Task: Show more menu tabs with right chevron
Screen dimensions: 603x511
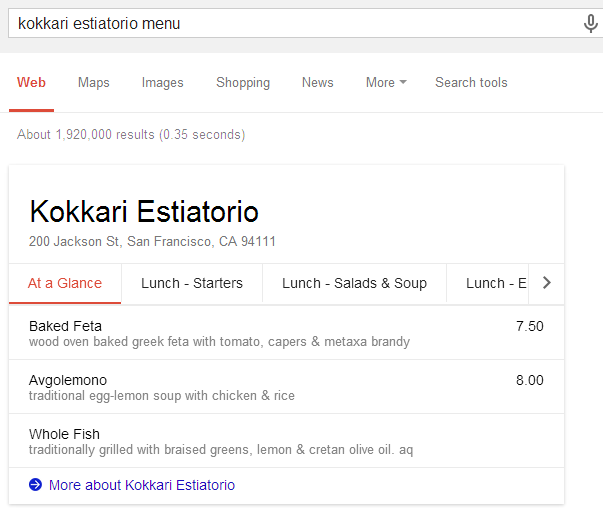Action: [x=546, y=283]
